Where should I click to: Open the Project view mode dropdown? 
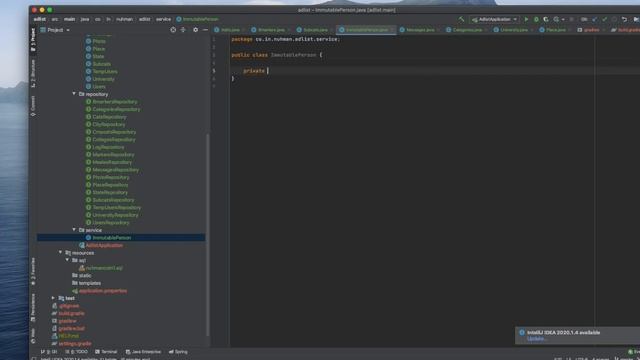(55, 30)
